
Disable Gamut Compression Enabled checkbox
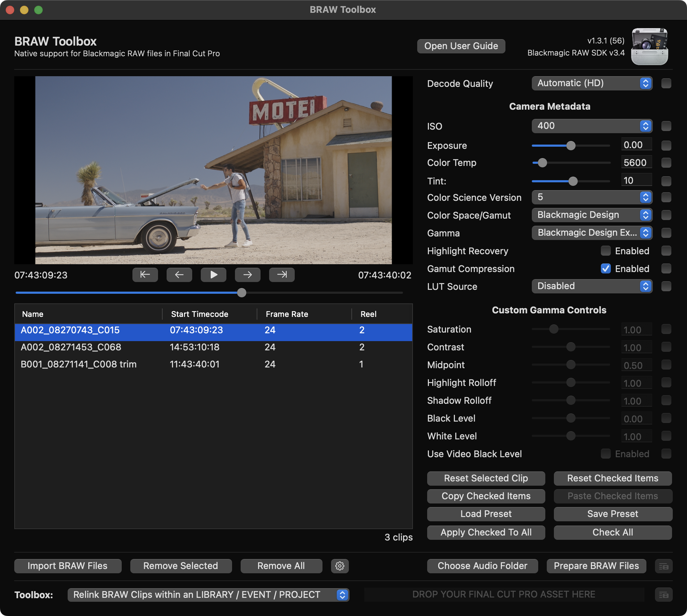tap(605, 268)
